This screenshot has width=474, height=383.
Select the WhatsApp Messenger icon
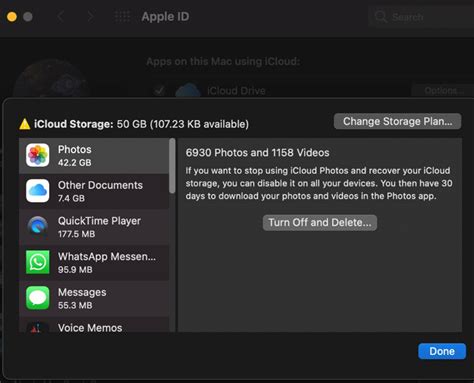click(38, 262)
